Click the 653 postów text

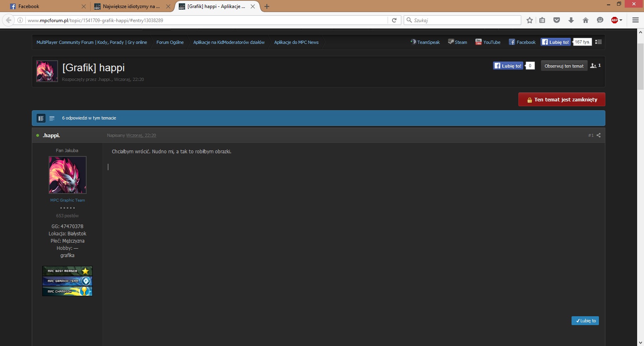(x=68, y=216)
